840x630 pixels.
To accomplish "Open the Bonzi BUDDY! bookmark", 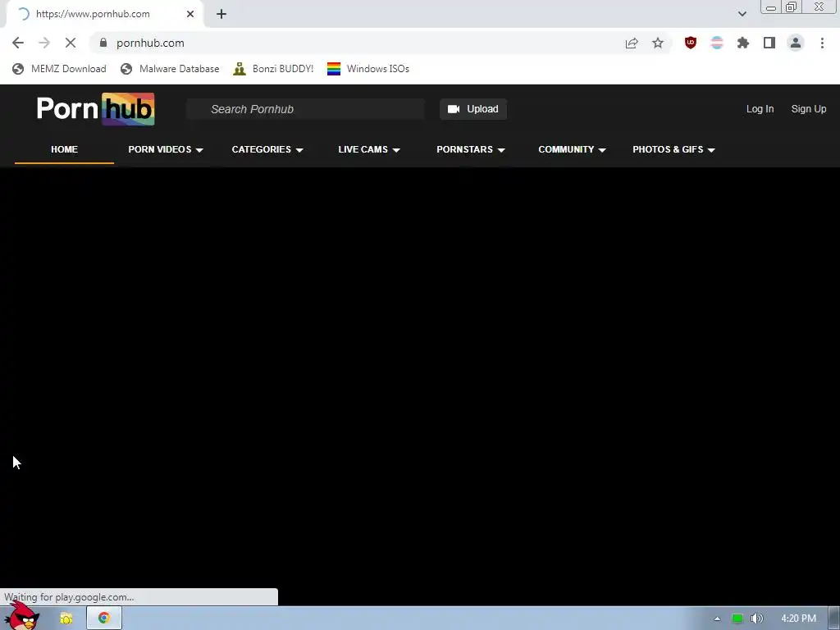I will (x=273, y=69).
